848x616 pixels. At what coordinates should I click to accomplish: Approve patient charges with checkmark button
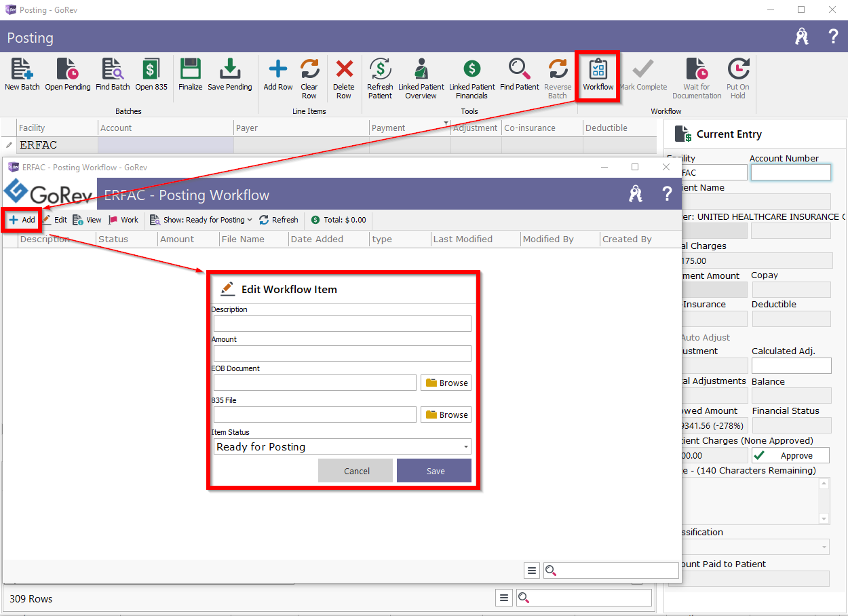click(x=790, y=456)
